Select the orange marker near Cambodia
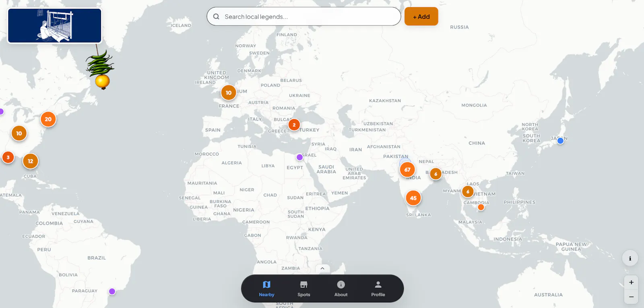This screenshot has height=308, width=644. coord(481,207)
